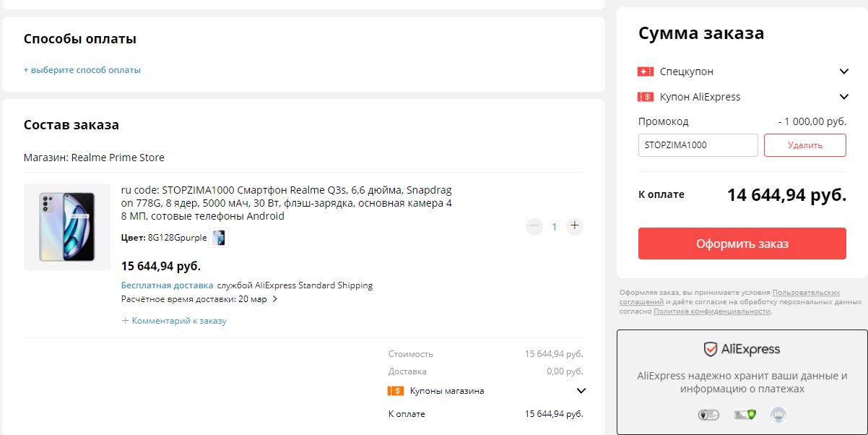The width and height of the screenshot is (868, 435).
Task: Add a comment with Комментарий к заказу
Action: [174, 319]
